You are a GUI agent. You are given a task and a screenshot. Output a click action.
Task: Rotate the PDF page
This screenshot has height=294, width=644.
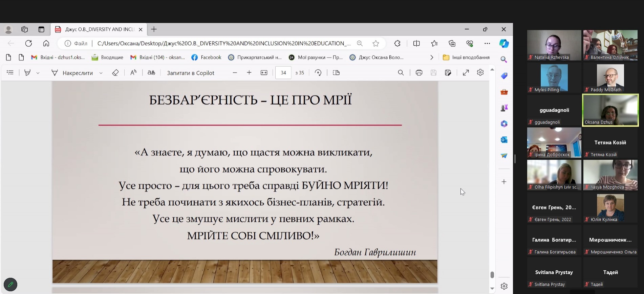click(x=318, y=73)
